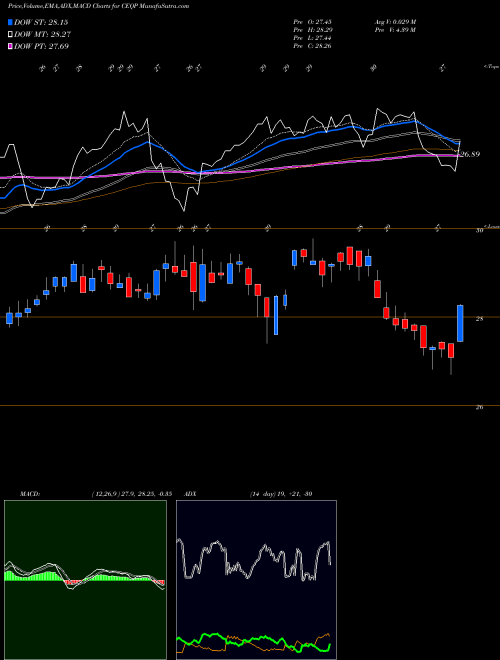This screenshot has height=660, width=500.
Task: Click the magenta DOW PT legend swatch
Action: click(11, 46)
